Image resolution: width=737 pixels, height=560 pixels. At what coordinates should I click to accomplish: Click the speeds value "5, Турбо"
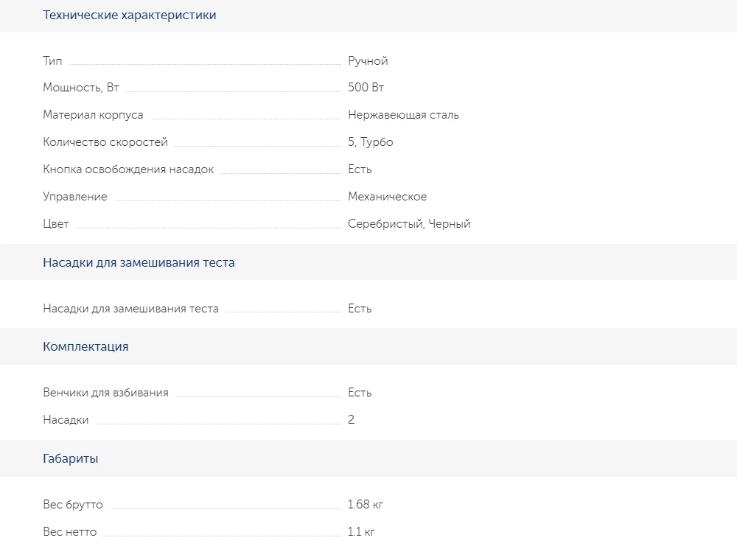click(371, 142)
